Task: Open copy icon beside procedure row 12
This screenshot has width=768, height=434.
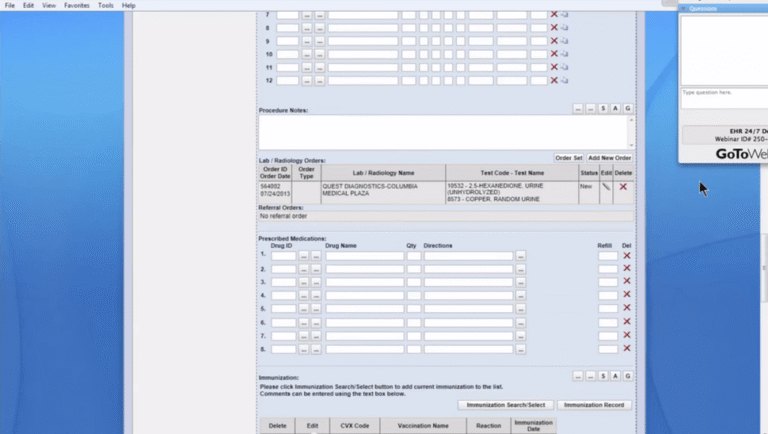Action: pos(564,80)
